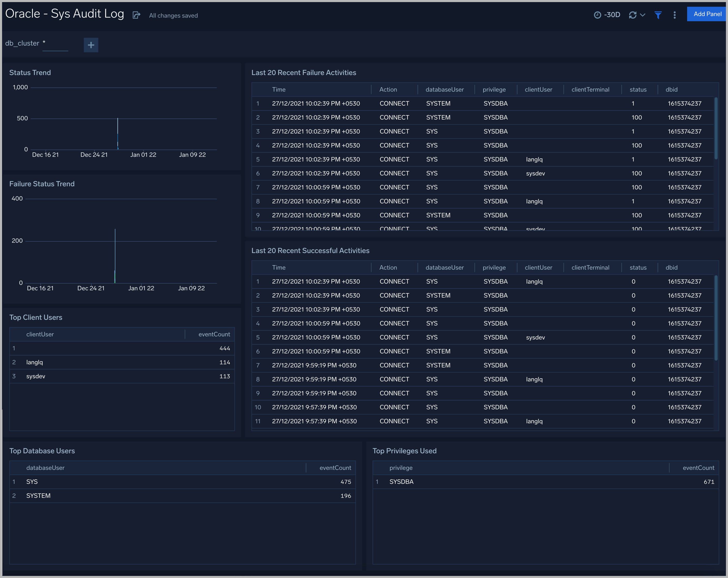Refresh the dashboard using the refresh icon

tap(633, 15)
